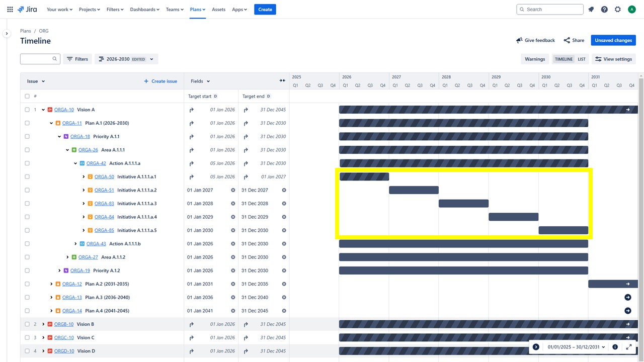The width and height of the screenshot is (644, 362).
Task: Check the box for Priority A.1.1
Action: coord(27,137)
